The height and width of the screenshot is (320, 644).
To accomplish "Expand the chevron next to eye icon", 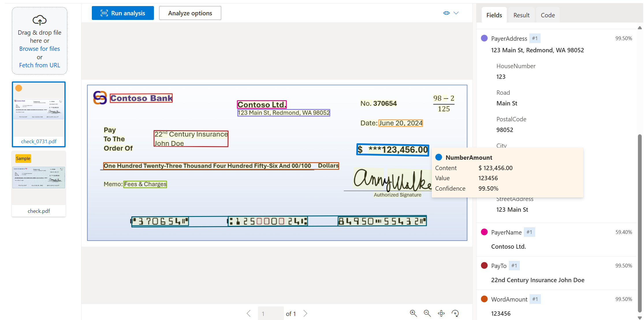I will [456, 13].
